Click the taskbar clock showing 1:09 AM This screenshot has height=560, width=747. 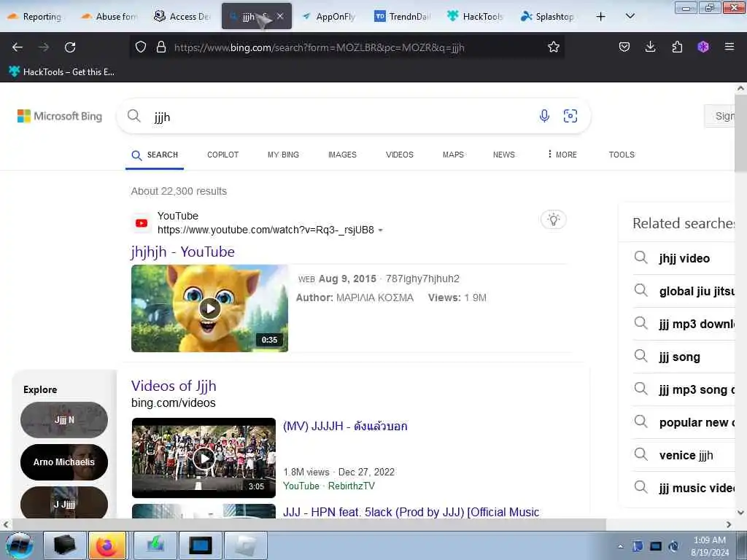(x=710, y=546)
